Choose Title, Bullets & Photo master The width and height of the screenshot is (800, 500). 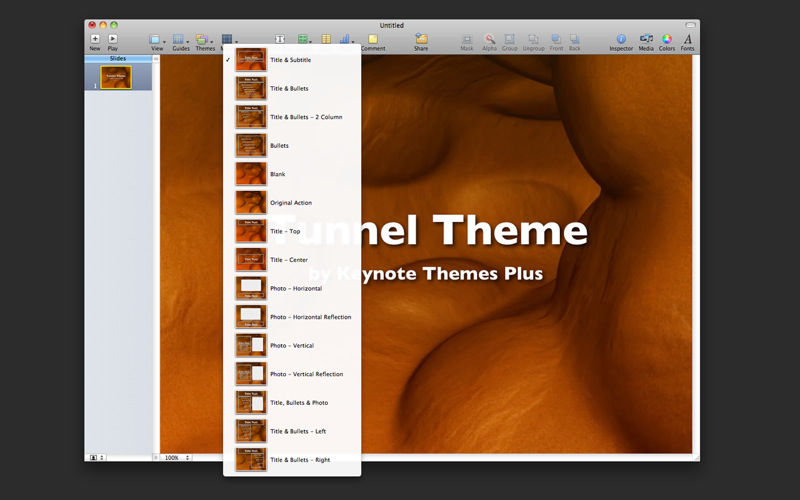(292, 403)
